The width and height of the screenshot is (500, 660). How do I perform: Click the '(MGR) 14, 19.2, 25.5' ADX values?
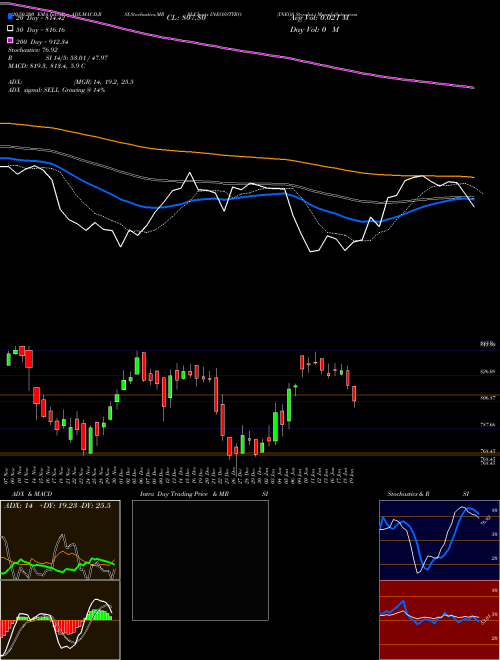[x=104, y=82]
